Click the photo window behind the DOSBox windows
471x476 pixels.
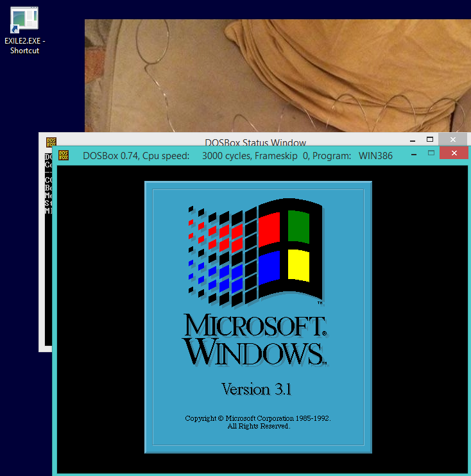[x=278, y=76]
